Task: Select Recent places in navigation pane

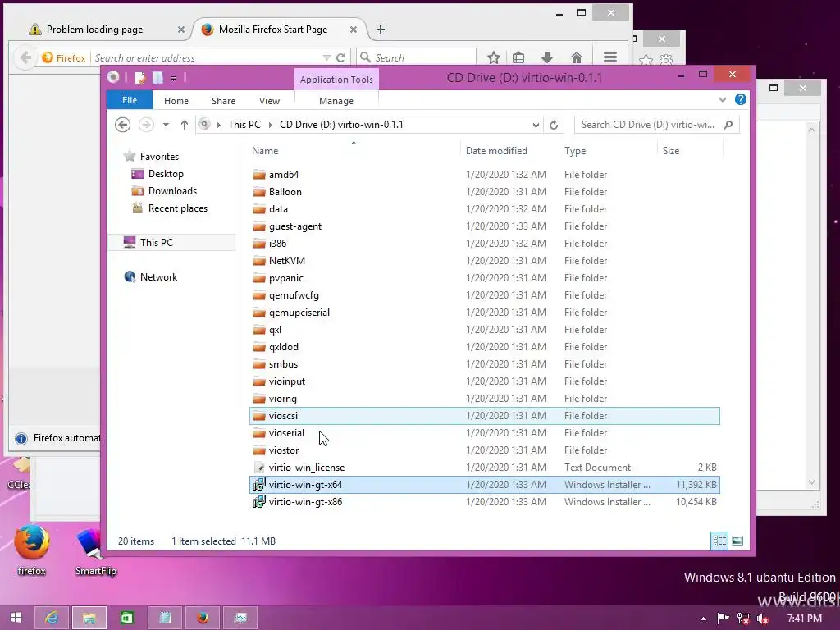Action: pyautogui.click(x=178, y=208)
